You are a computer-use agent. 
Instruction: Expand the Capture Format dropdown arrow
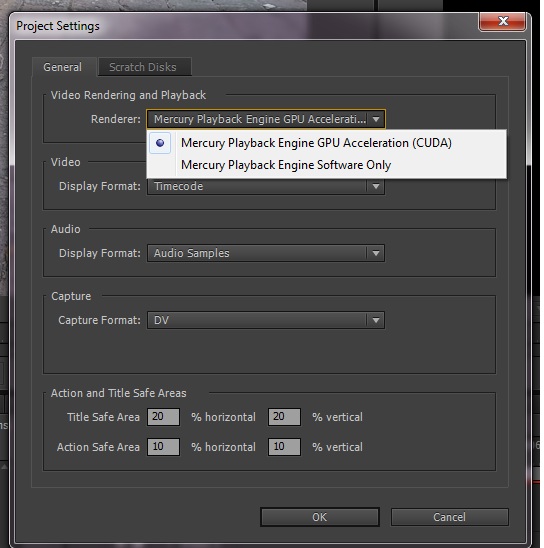coord(376,320)
